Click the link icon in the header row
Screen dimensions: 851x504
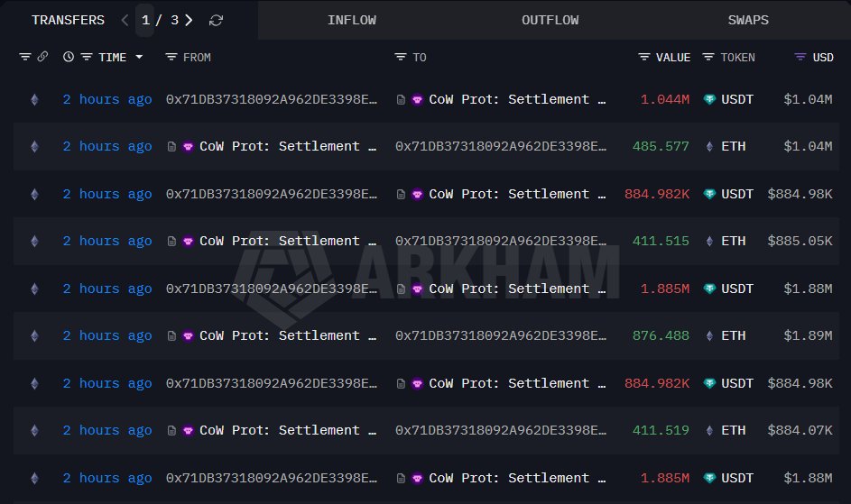point(42,57)
